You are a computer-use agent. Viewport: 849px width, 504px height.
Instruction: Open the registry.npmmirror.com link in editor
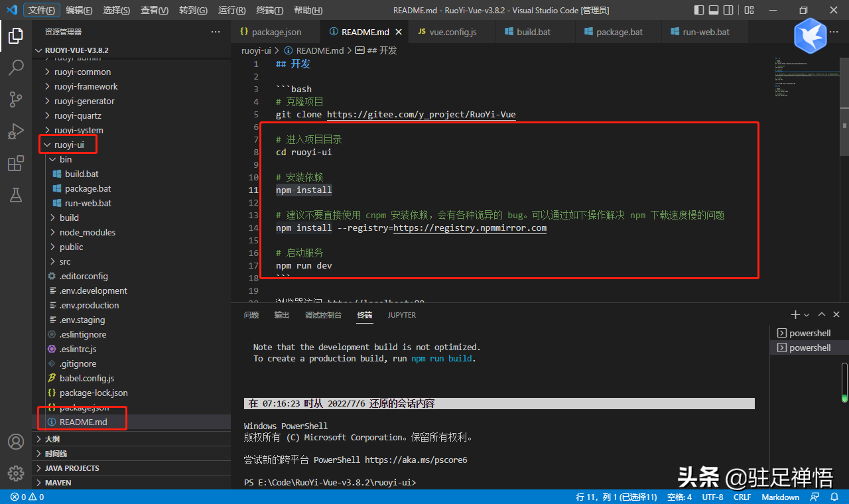[470, 227]
